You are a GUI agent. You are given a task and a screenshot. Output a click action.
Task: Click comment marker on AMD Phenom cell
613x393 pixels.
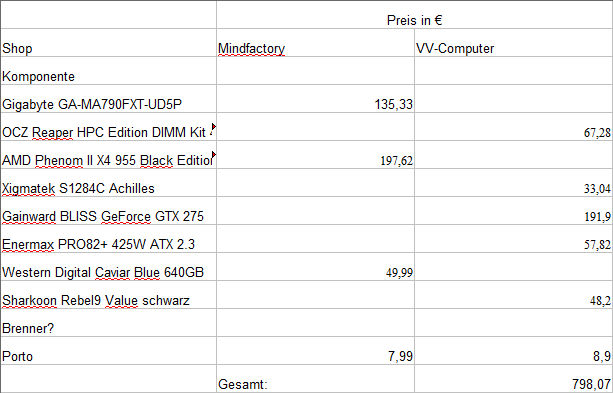click(214, 154)
